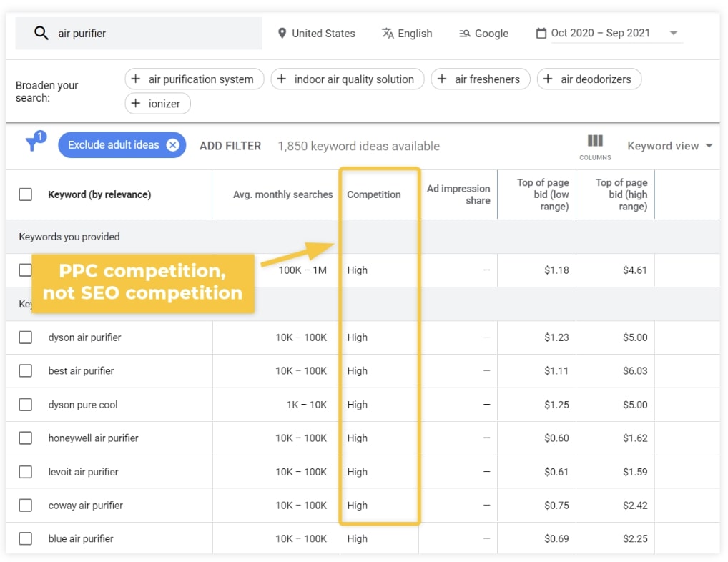
Task: Click plus icon on ionizer chip
Action: click(136, 103)
